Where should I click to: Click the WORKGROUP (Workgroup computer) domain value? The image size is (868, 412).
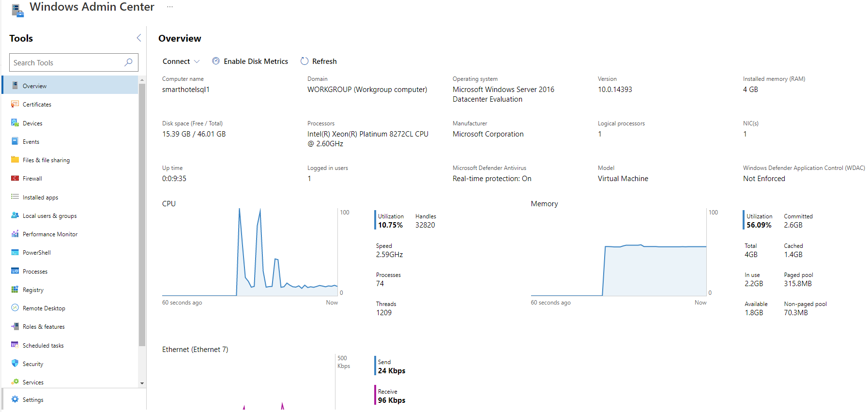pyautogui.click(x=367, y=90)
